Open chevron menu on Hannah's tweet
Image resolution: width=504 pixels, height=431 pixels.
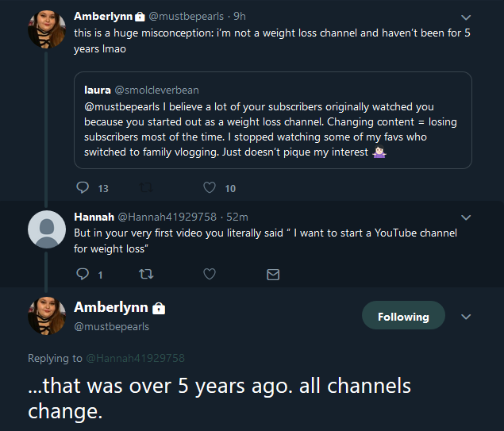click(x=466, y=217)
